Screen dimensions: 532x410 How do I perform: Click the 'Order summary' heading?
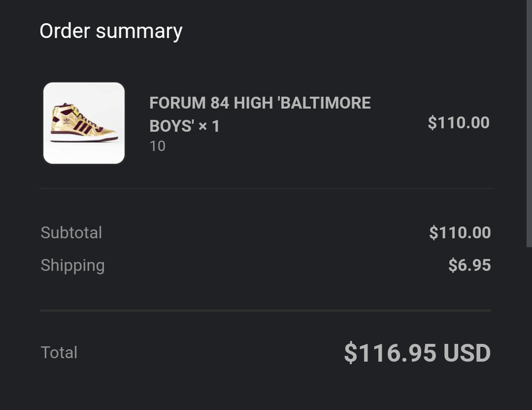(x=111, y=31)
